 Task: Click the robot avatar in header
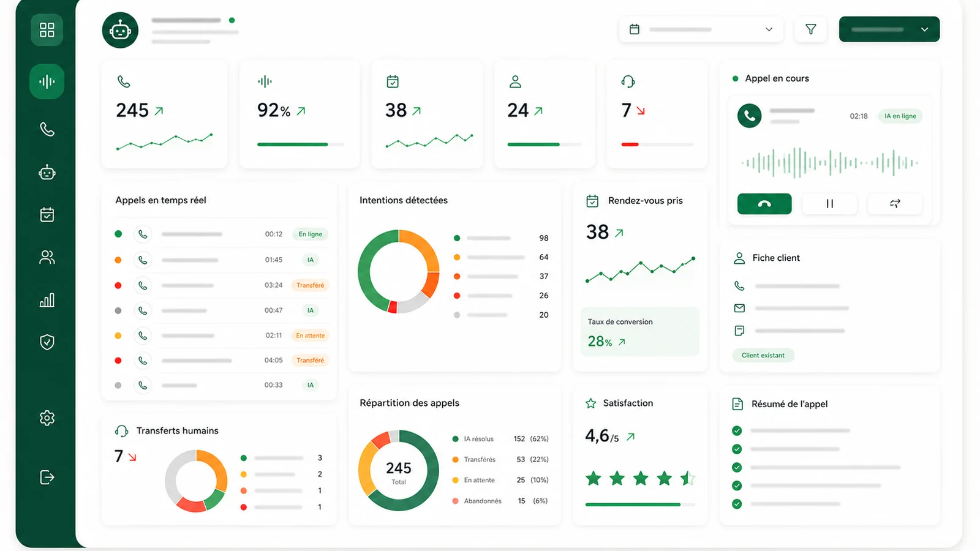120,30
